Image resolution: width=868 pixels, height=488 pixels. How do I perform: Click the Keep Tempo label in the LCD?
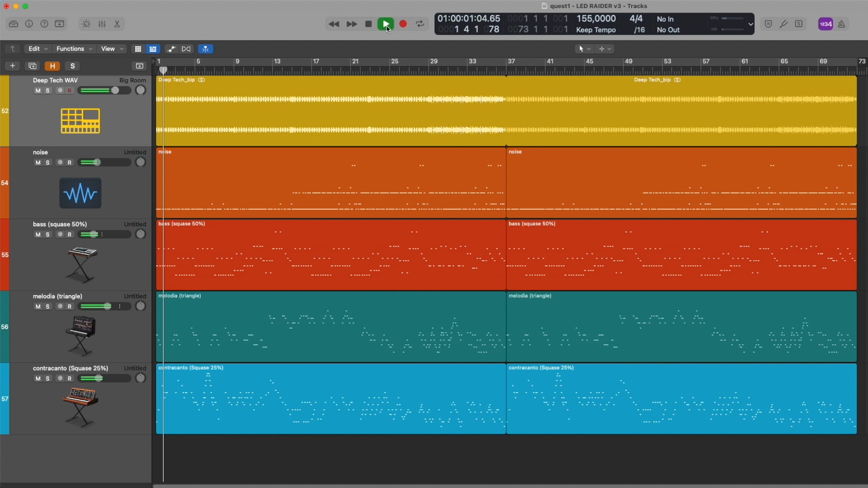pos(595,30)
